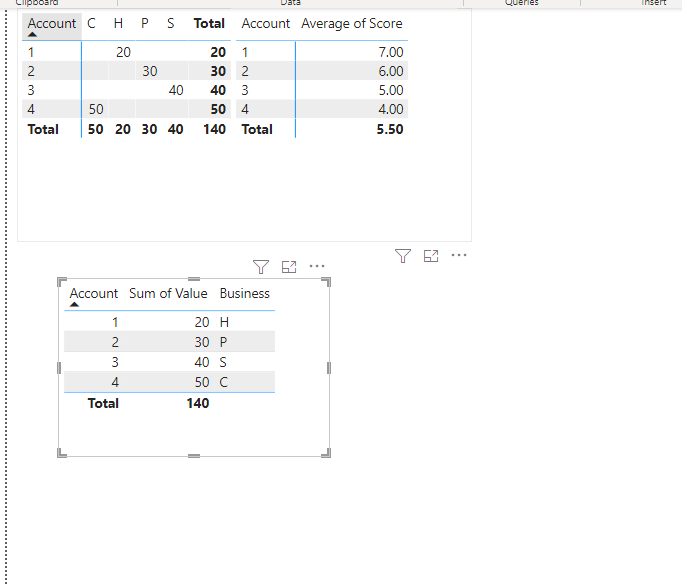Sort lower table by Sum of Value header
Screen dimensions: 682x584
168,294
